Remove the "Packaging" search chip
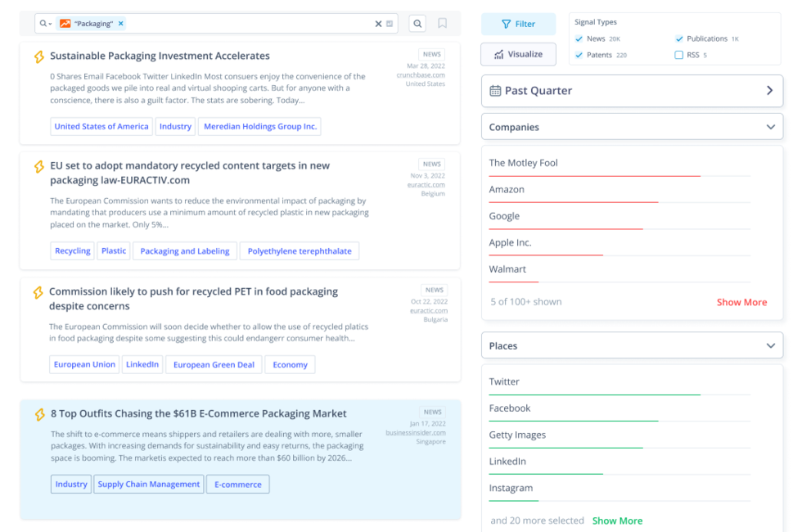The image size is (802, 532). (x=121, y=24)
